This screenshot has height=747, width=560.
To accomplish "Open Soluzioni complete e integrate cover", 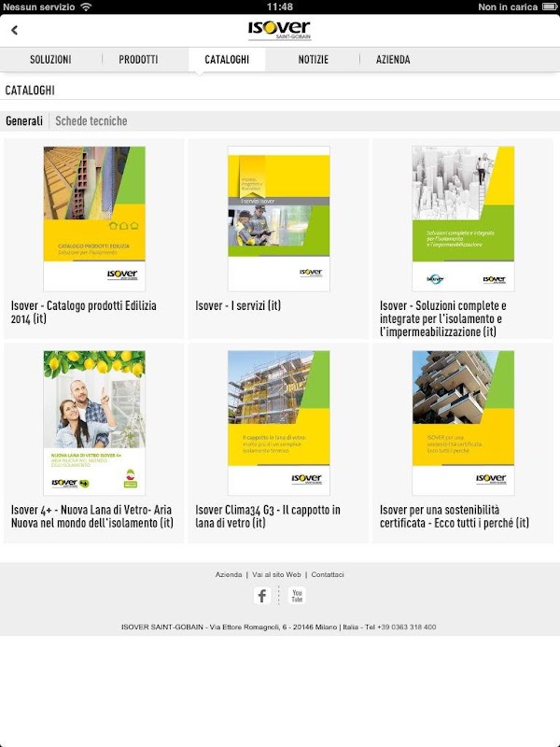I will (x=463, y=218).
